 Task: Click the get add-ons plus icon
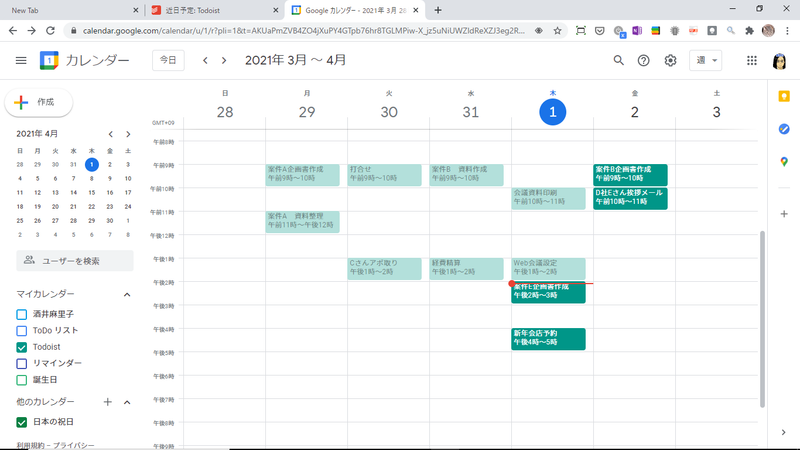784,214
